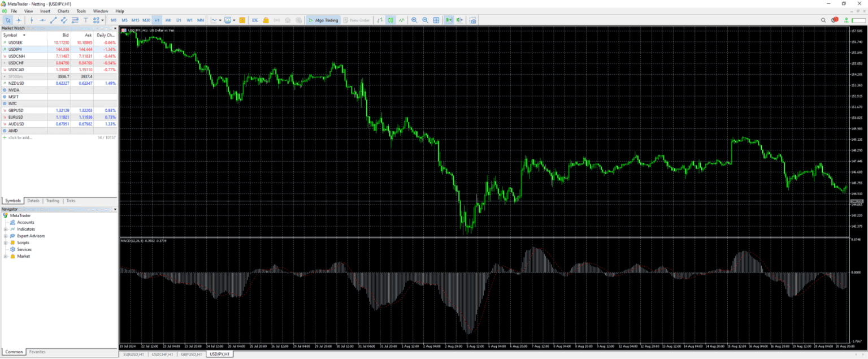Switch chart to the D1 timeframe
The width and height of the screenshot is (868, 359).
pyautogui.click(x=179, y=20)
